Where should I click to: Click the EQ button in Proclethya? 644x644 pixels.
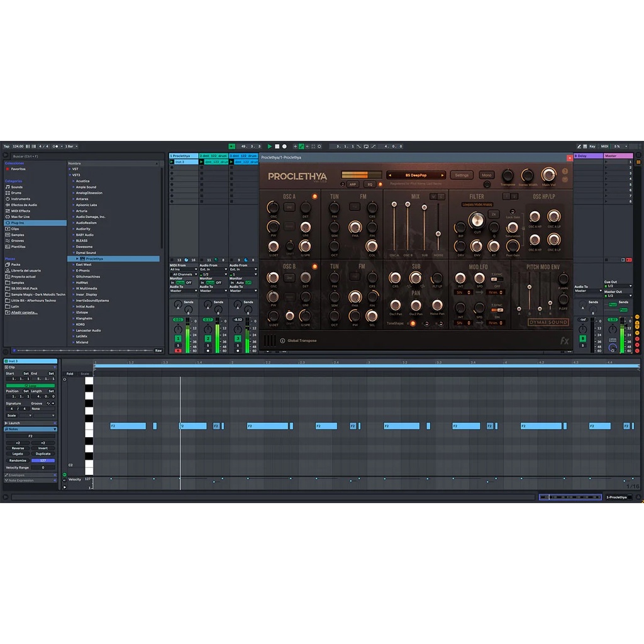[x=370, y=184]
